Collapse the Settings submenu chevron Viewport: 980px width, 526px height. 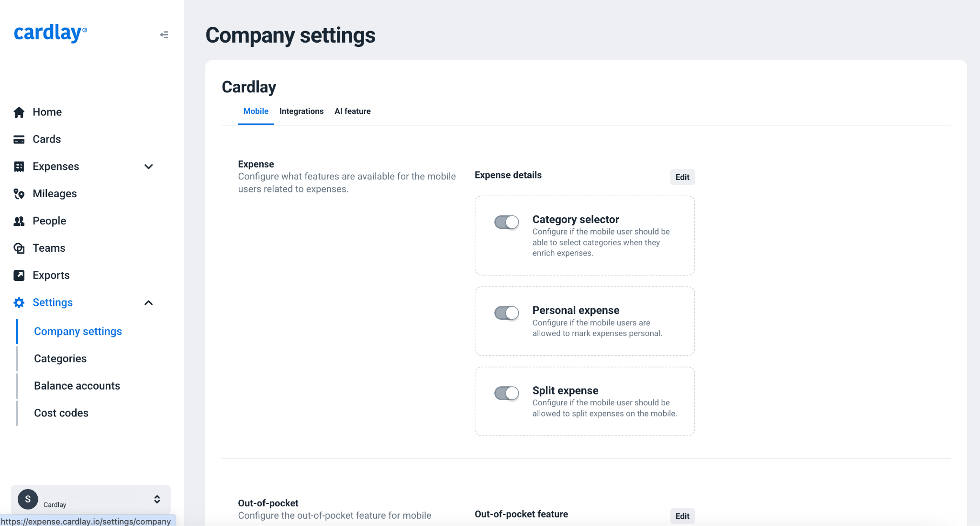click(x=149, y=302)
